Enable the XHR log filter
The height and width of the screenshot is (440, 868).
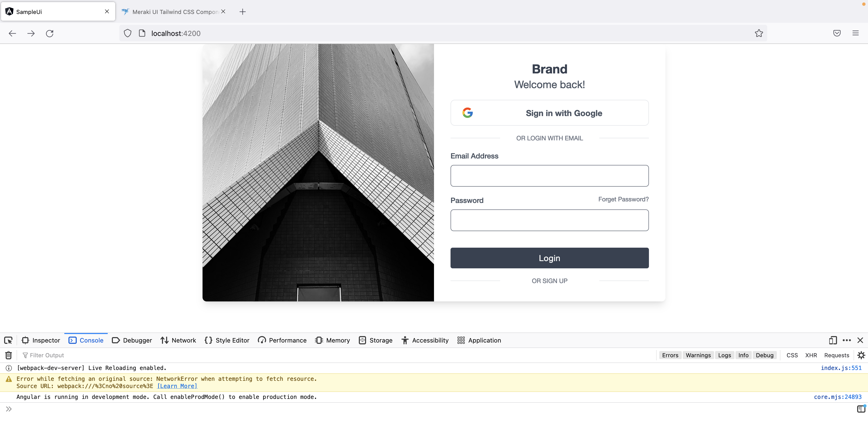coord(811,355)
